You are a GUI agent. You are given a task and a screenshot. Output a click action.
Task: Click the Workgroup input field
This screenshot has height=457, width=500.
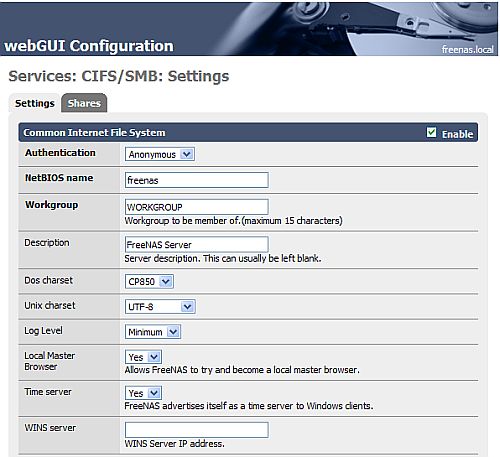pos(197,207)
